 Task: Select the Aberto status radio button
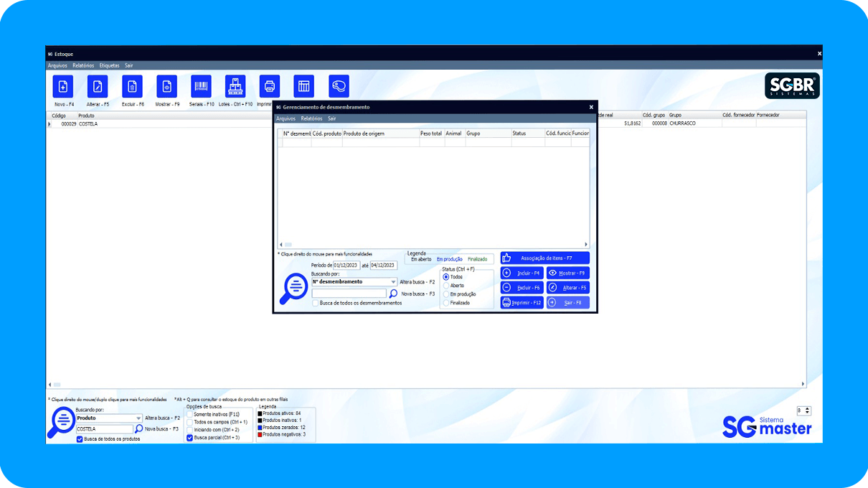pos(446,286)
